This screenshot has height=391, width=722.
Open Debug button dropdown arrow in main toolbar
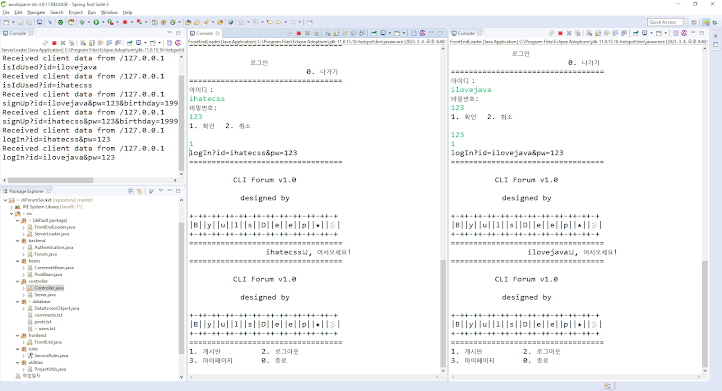click(x=89, y=22)
